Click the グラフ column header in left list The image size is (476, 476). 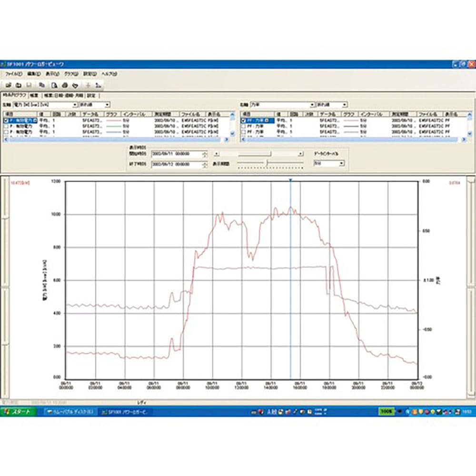point(112,115)
